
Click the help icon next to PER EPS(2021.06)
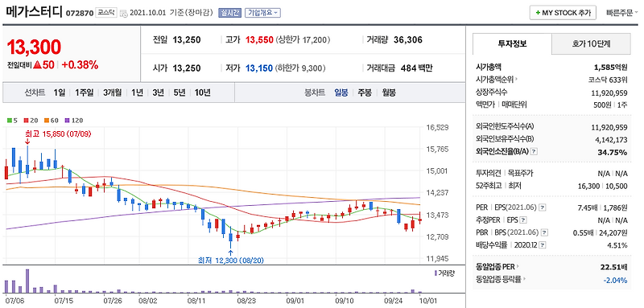coord(543,207)
